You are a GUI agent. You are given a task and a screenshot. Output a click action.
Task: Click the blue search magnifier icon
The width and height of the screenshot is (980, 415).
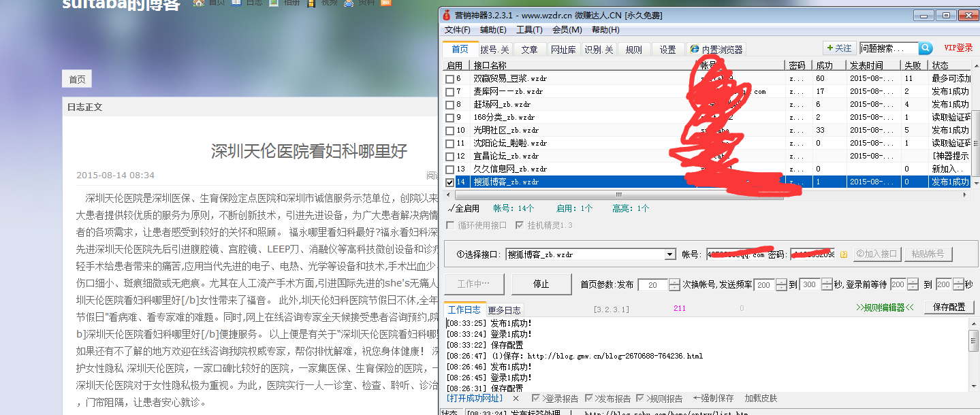(926, 48)
